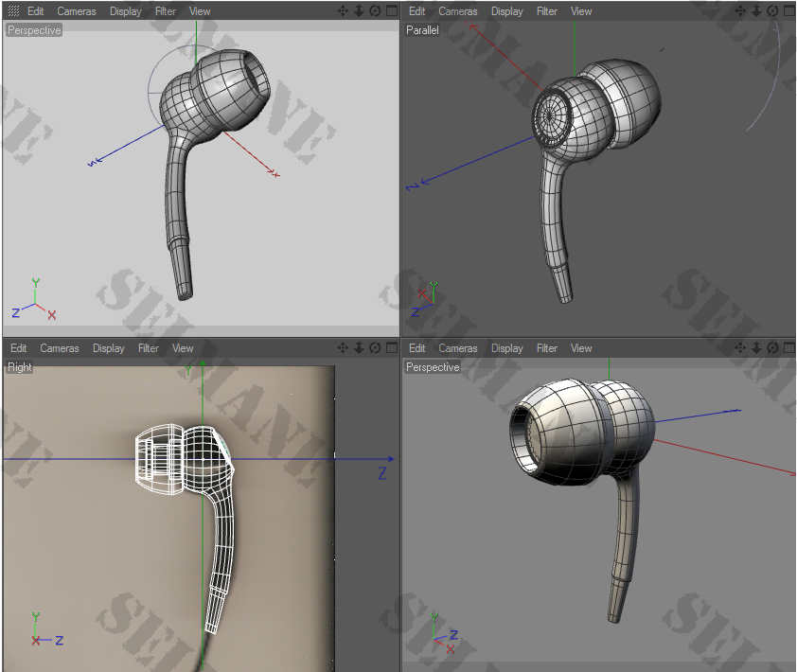Viewport: 797px width, 672px height.
Task: Open the Cameras menu of the Parallel viewport
Action: (x=458, y=11)
